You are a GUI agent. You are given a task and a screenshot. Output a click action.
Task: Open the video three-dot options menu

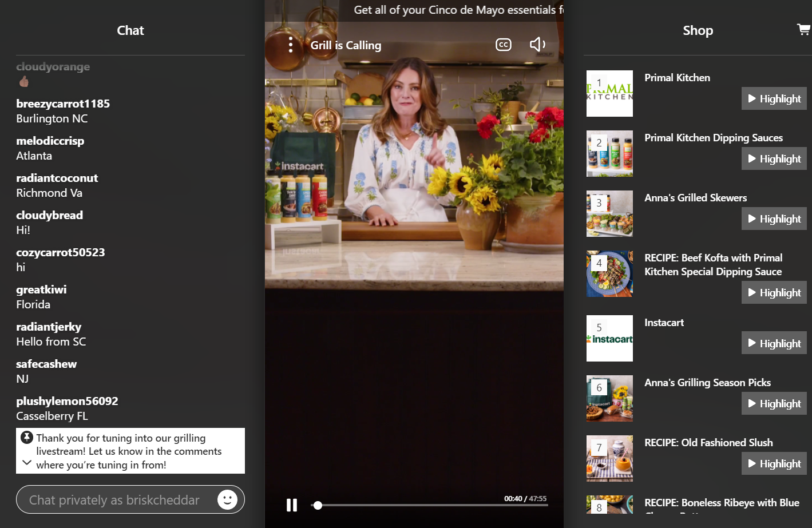point(291,45)
